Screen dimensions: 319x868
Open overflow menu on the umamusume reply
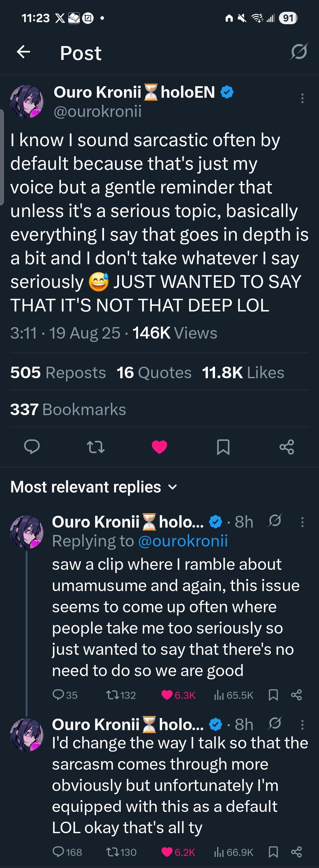click(302, 522)
